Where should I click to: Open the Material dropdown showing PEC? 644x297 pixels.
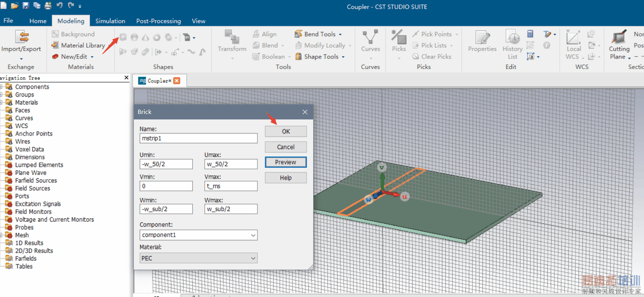click(198, 258)
